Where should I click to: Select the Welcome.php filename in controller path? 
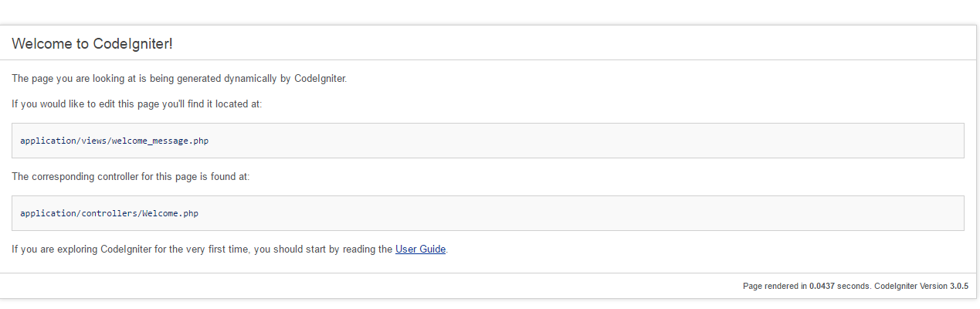[170, 213]
